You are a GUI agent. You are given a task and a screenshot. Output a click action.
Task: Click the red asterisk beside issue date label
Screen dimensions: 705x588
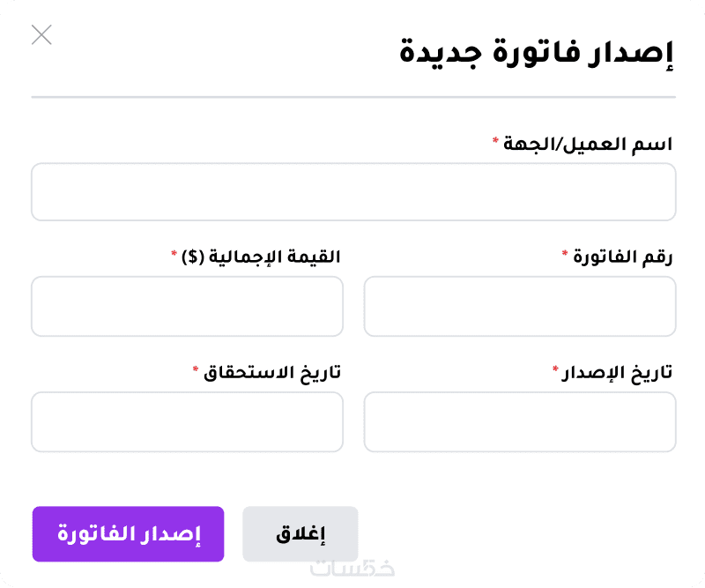[555, 370]
